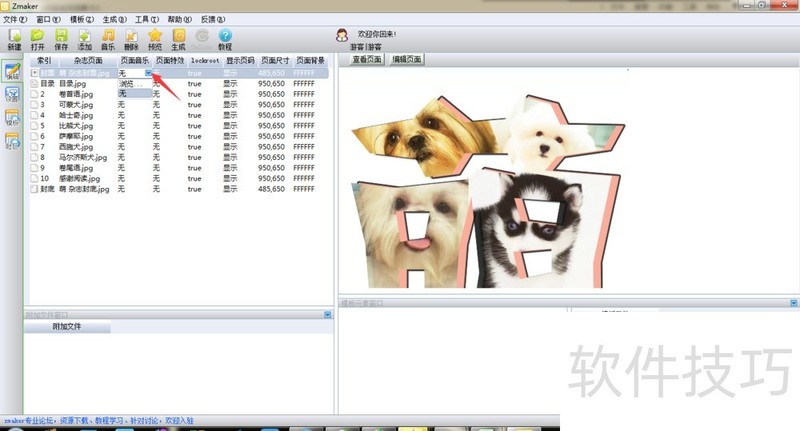Select the edit mode icon in left sidebar
Viewport: 800px width, 431px height.
point(12,72)
